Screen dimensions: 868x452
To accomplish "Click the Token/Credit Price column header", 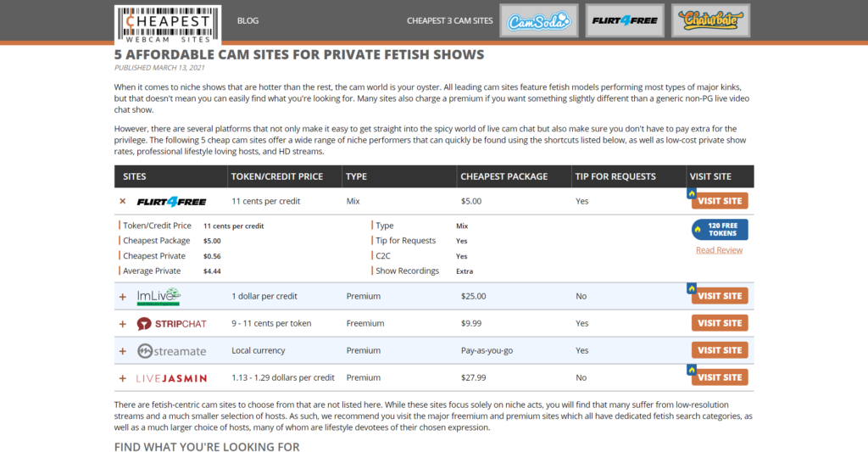I will [277, 176].
